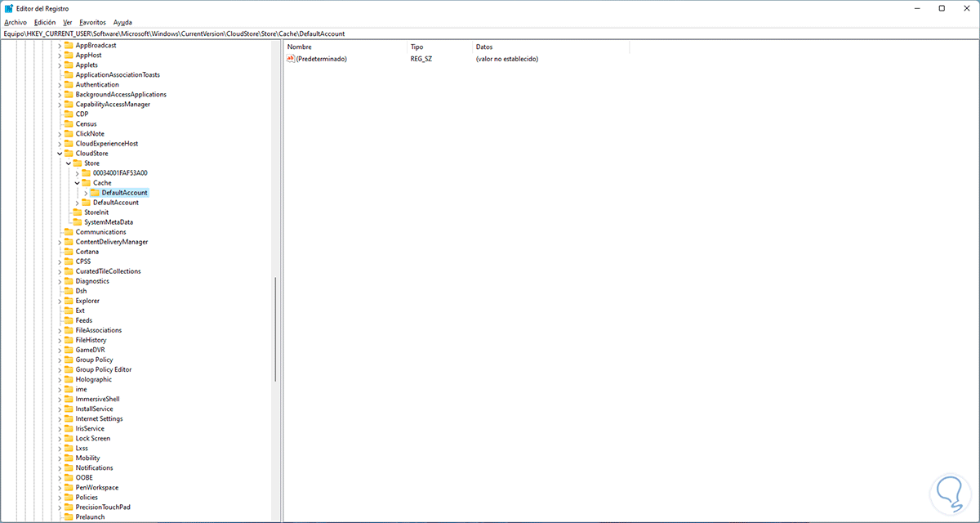980x523 pixels.
Task: Select the CapabilityAccessManager folder icon
Action: pos(69,104)
